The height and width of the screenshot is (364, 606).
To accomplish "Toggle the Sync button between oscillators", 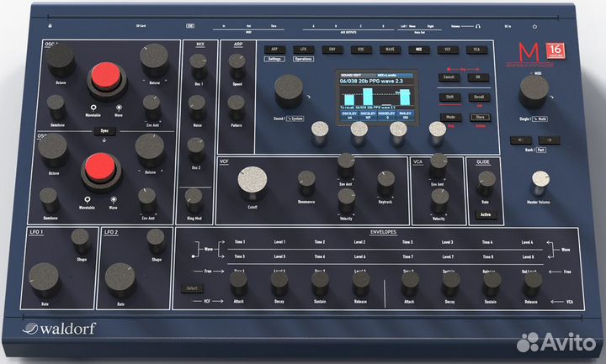I will tap(104, 131).
